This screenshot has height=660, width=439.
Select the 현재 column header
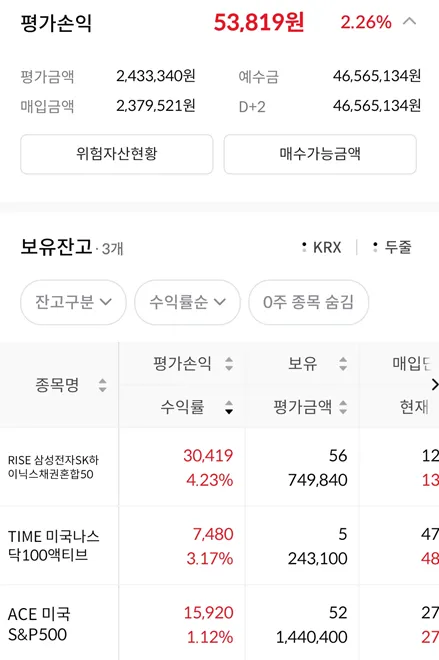point(414,407)
